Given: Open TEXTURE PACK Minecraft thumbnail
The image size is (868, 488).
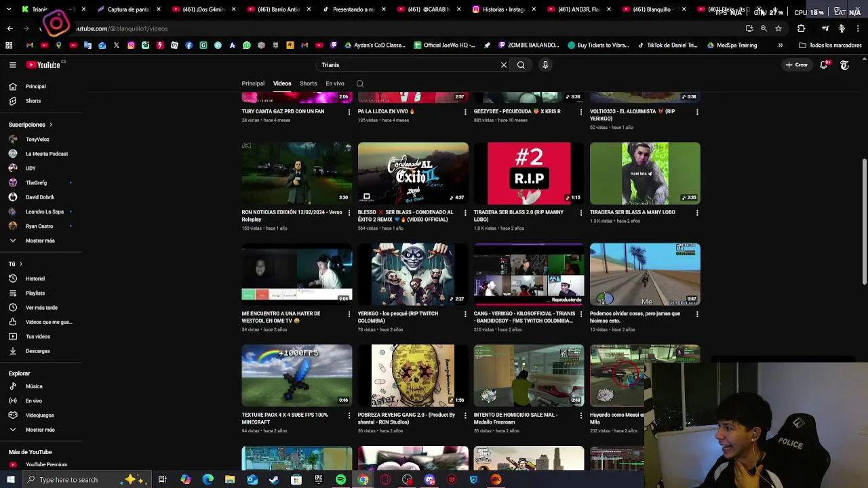Looking at the screenshot, I should click(x=297, y=376).
